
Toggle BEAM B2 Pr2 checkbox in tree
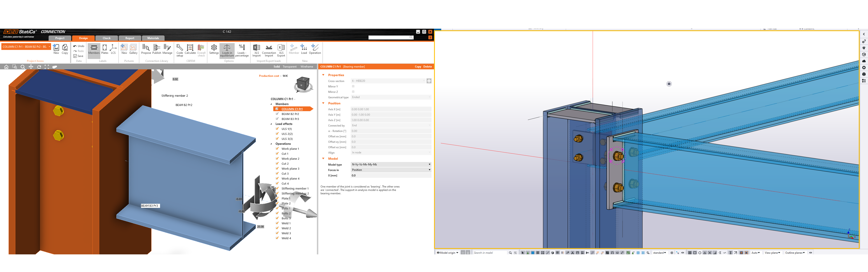click(277, 114)
